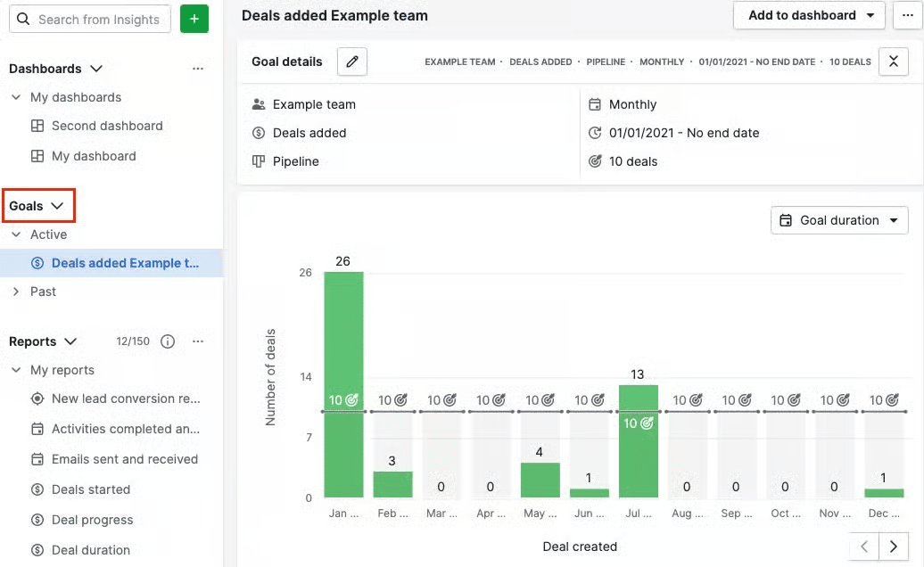The width and height of the screenshot is (924, 567).
Task: Open the goal edit pencil icon
Action: (351, 62)
